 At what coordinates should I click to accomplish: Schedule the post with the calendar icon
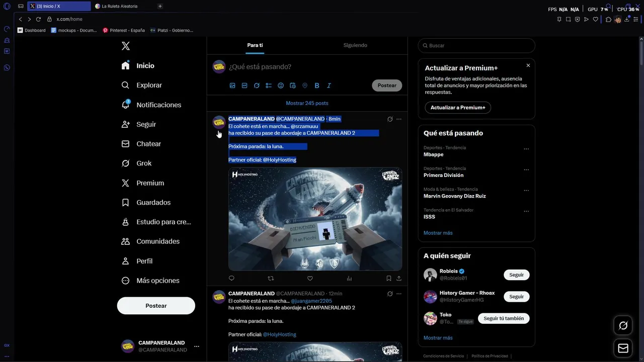pos(293,85)
